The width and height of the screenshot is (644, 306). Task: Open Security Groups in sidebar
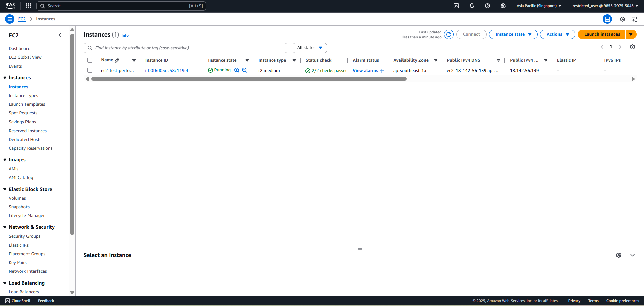point(24,236)
